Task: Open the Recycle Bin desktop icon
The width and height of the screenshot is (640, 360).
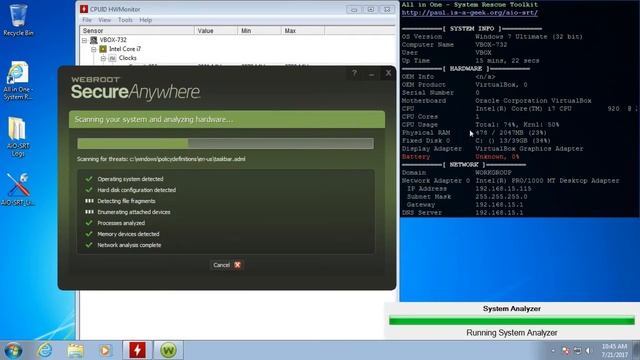Action: tap(18, 20)
